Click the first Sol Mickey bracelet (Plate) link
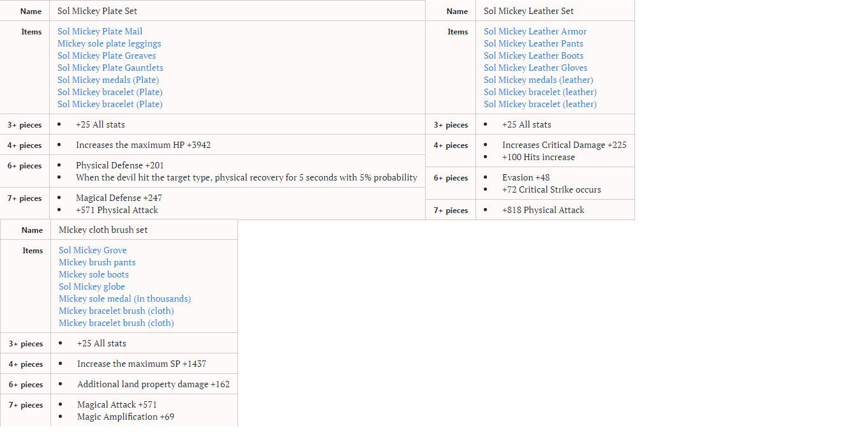This screenshot has width=868, height=437. 110,92
